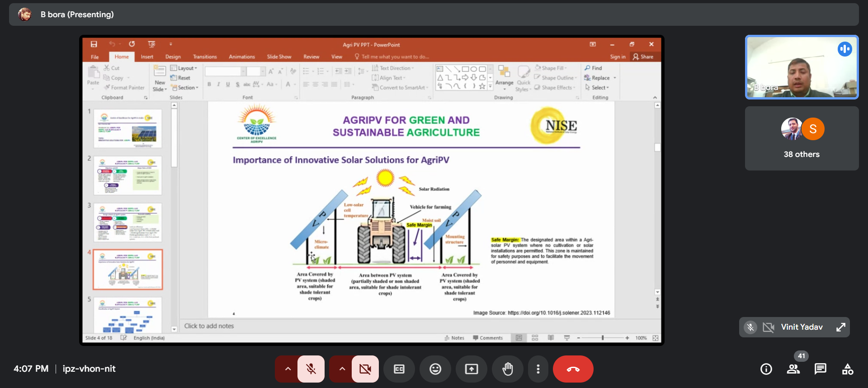Viewport: 868px width, 388px height.
Task: Expand the Vinit Yadav self-view tile
Action: pos(840,327)
